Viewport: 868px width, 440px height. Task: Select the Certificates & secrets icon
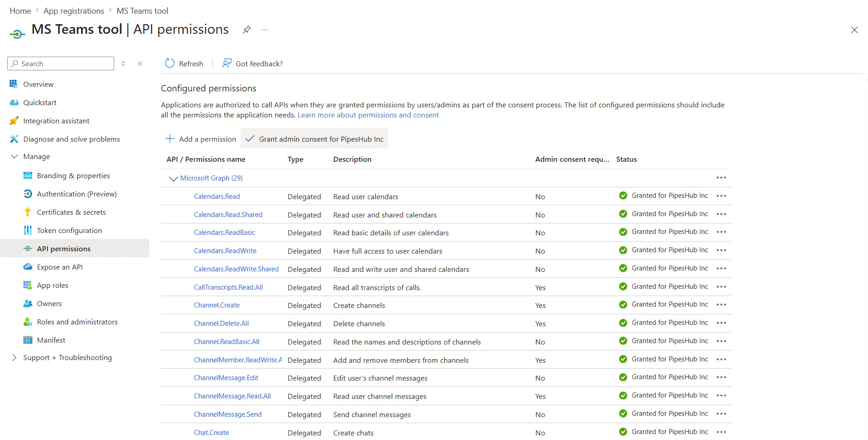27,212
